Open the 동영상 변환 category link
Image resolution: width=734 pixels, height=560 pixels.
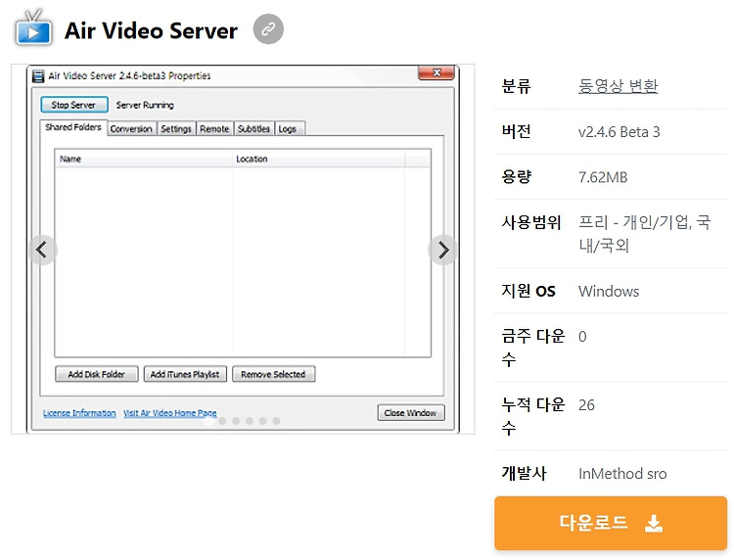(x=618, y=86)
